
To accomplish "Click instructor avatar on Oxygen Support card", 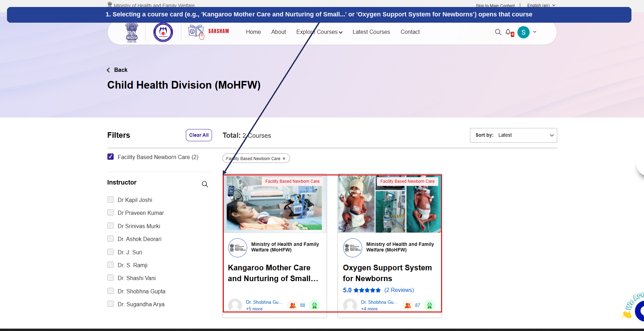I will (x=350, y=305).
